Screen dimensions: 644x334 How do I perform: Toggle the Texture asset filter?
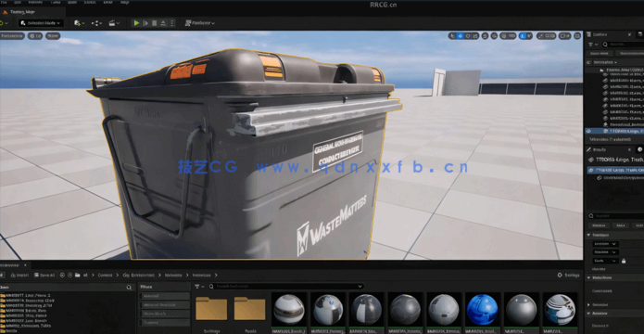164,323
